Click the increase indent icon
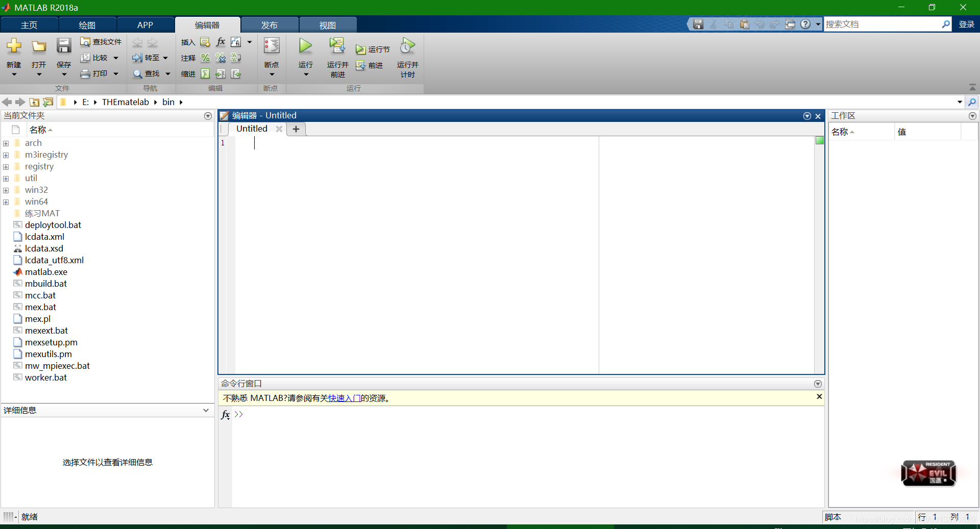 (220, 74)
